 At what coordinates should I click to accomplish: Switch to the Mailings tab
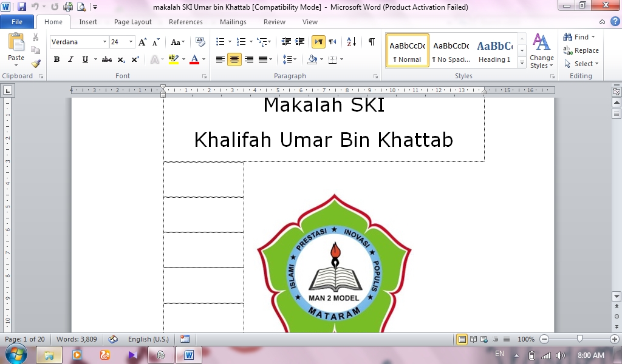click(x=233, y=22)
